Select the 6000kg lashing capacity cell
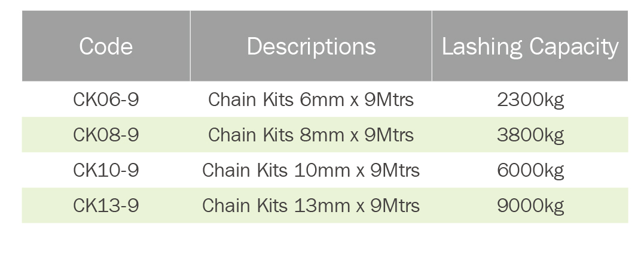The height and width of the screenshot is (260, 644). coord(530,170)
